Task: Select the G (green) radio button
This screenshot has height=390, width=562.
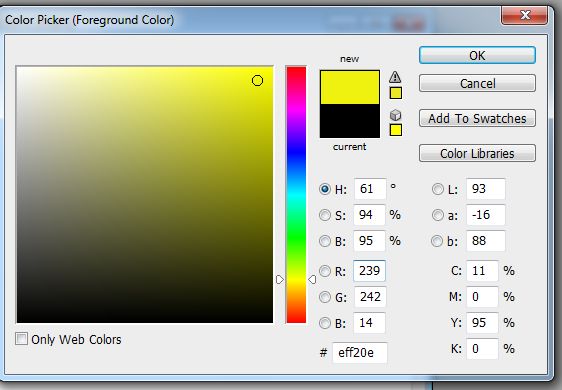Action: coord(325,297)
